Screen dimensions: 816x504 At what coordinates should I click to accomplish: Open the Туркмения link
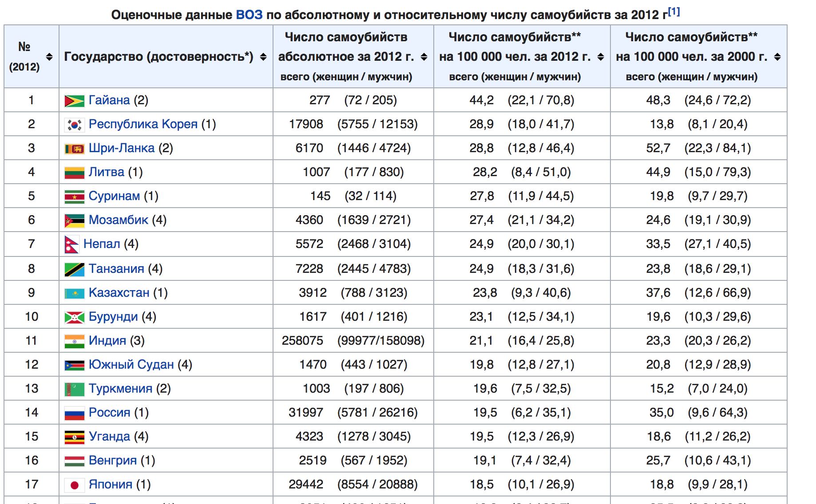point(120,389)
